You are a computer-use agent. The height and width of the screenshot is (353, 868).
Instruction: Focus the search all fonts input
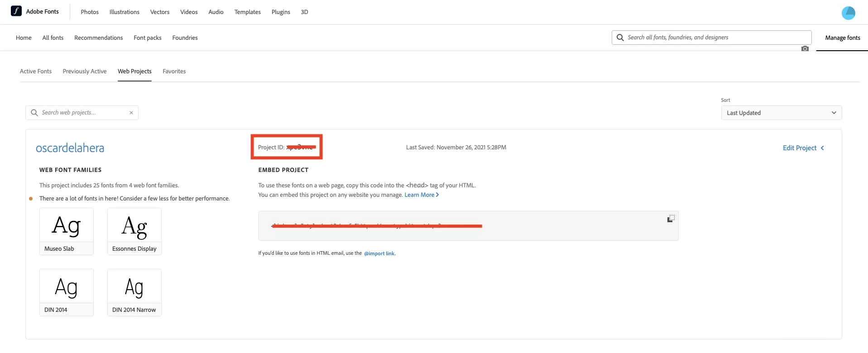click(712, 38)
